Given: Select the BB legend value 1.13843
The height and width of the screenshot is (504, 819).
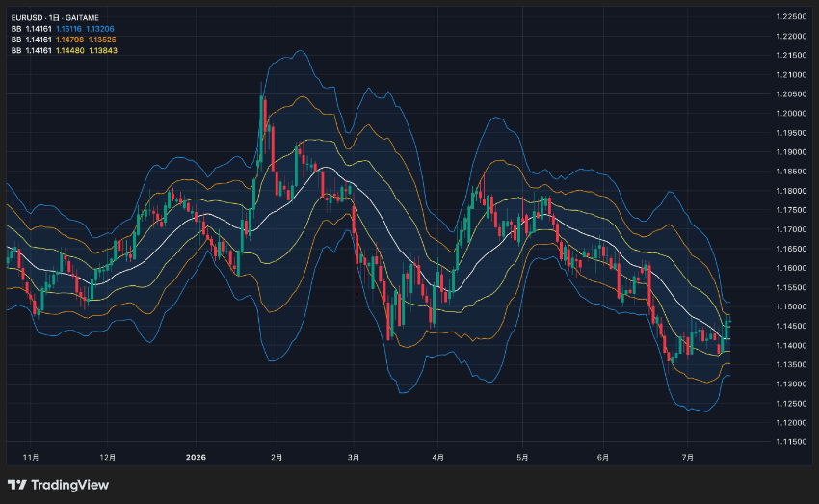Looking at the screenshot, I should [x=103, y=51].
